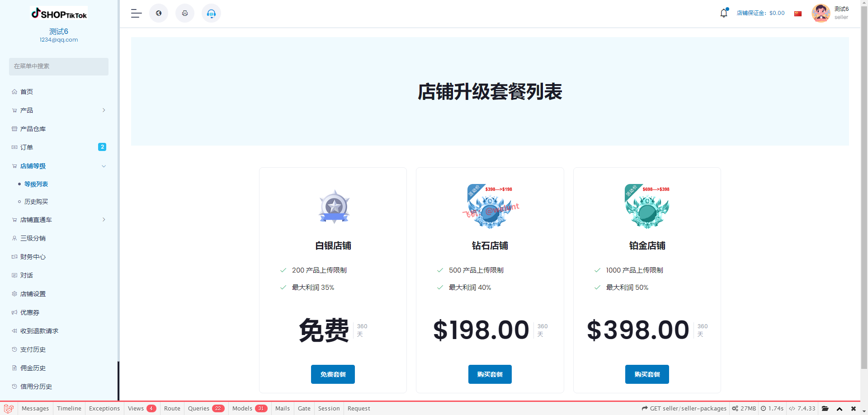Screen dimensions: 868x415
Task: Open the Timeline debugbar tab
Action: pos(69,408)
